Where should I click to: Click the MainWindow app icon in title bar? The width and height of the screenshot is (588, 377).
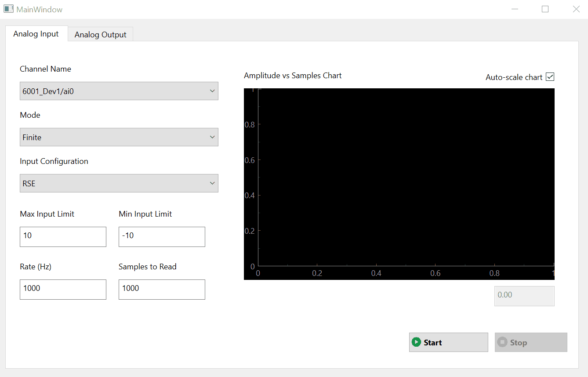pyautogui.click(x=8, y=9)
